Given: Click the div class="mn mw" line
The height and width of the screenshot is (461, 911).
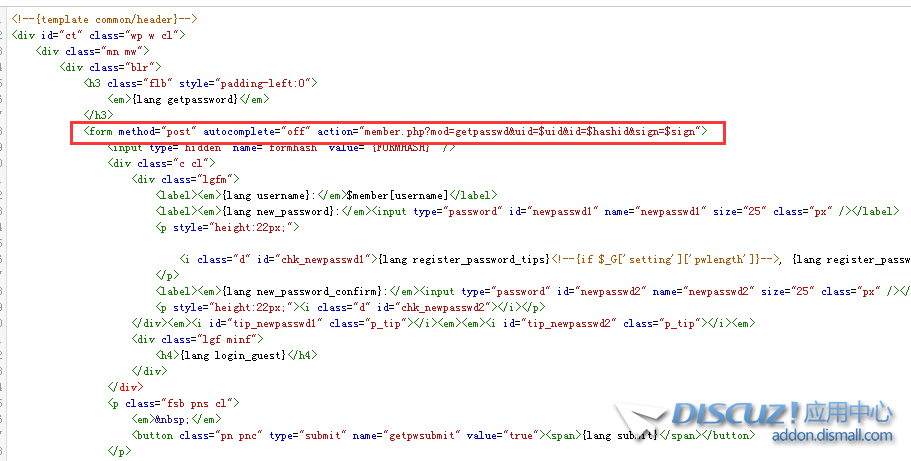Looking at the screenshot, I should pos(92,51).
